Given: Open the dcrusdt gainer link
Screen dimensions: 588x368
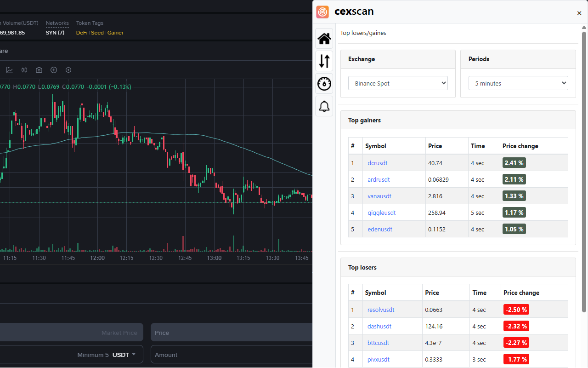Looking at the screenshot, I should [x=378, y=163].
